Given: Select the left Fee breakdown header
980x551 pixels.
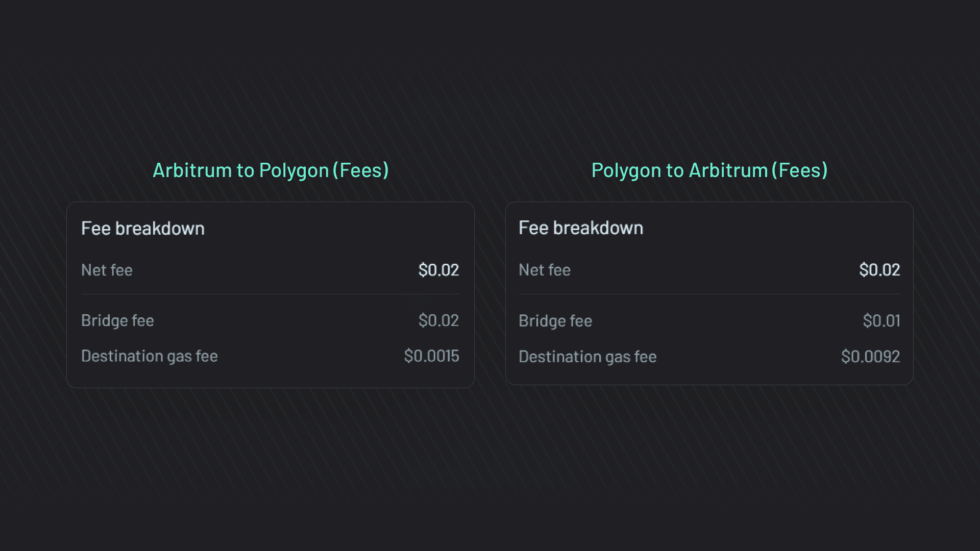Looking at the screenshot, I should pyautogui.click(x=143, y=228).
